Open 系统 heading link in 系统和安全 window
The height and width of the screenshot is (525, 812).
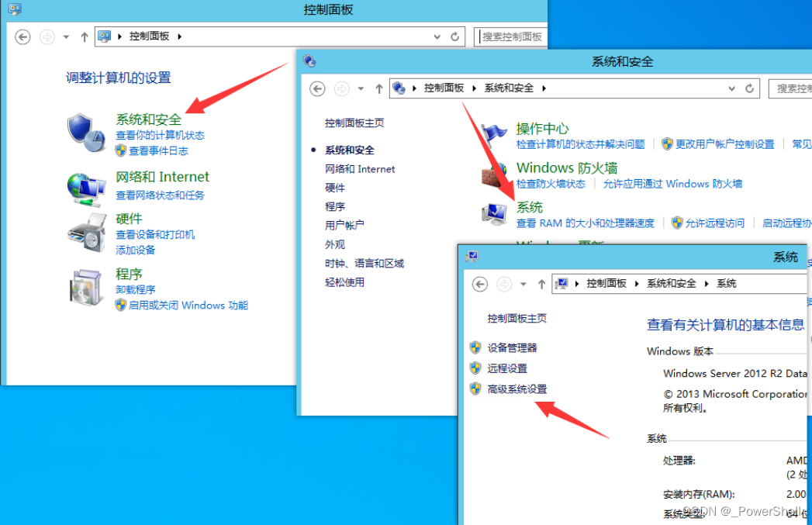point(529,207)
